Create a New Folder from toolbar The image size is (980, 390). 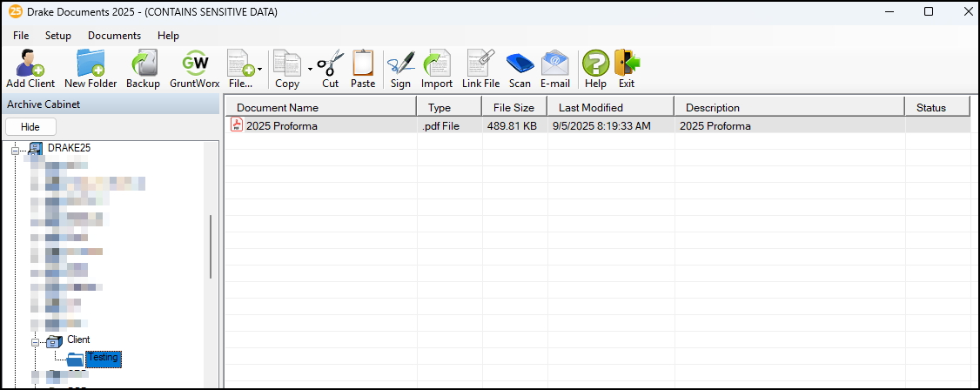pyautogui.click(x=90, y=69)
